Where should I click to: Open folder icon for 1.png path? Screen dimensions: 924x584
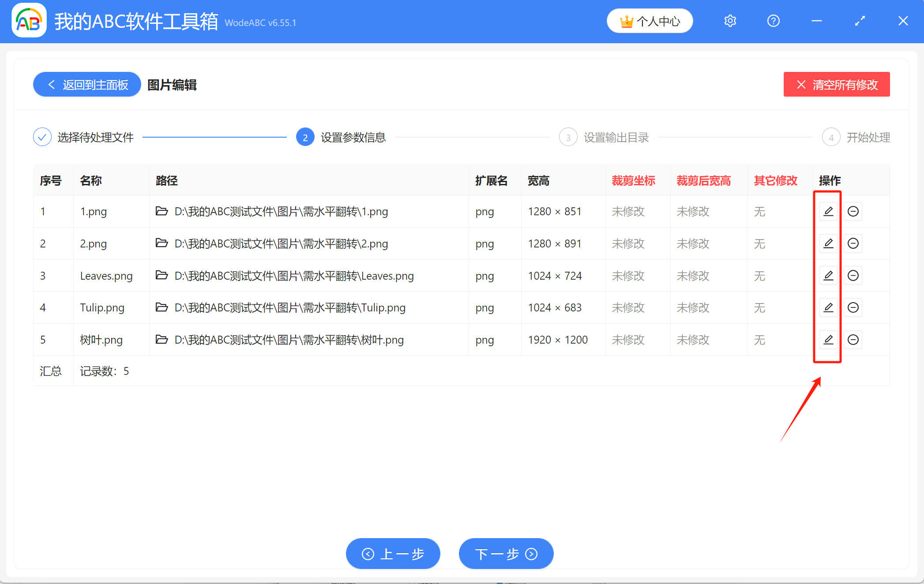[162, 211]
